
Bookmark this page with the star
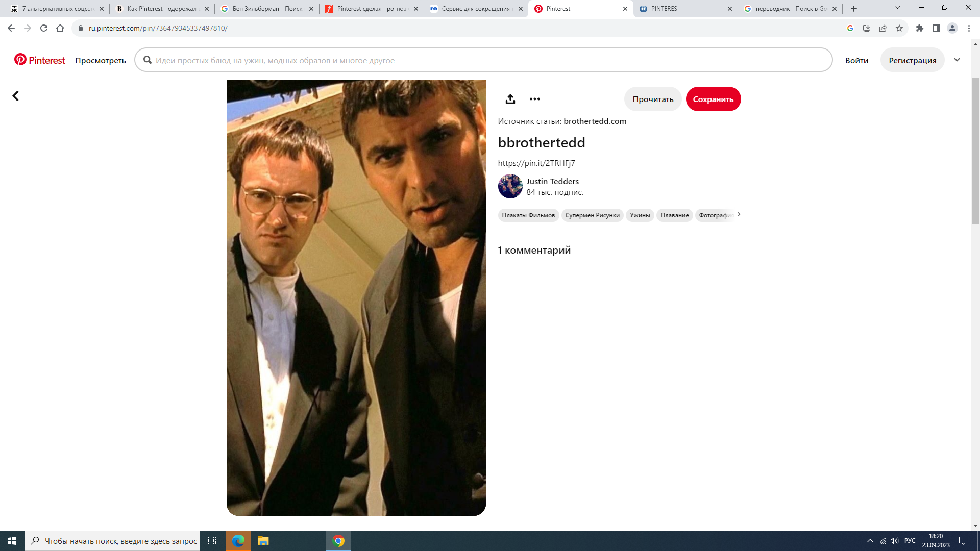coord(899,28)
